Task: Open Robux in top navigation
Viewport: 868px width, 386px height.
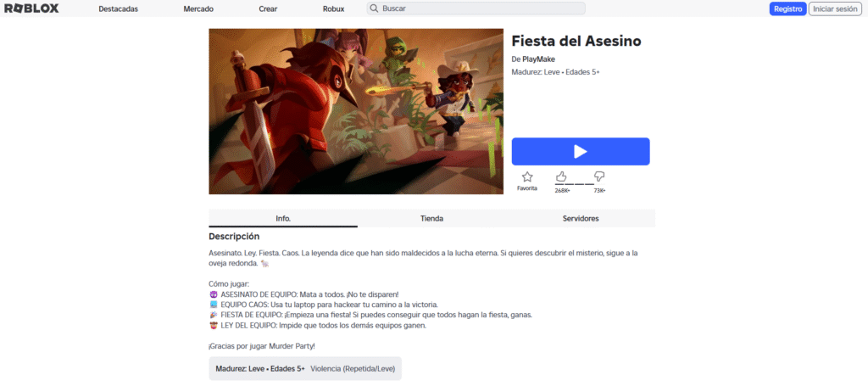Action: tap(333, 8)
